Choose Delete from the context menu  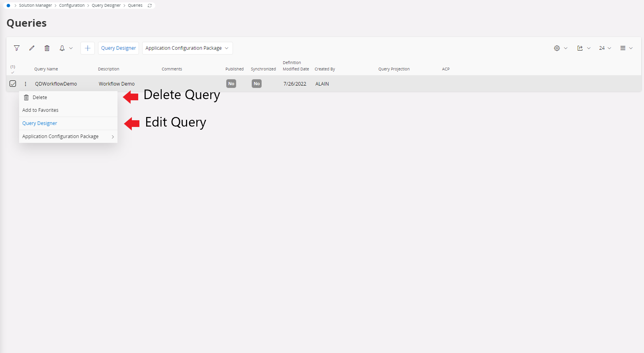tap(40, 98)
